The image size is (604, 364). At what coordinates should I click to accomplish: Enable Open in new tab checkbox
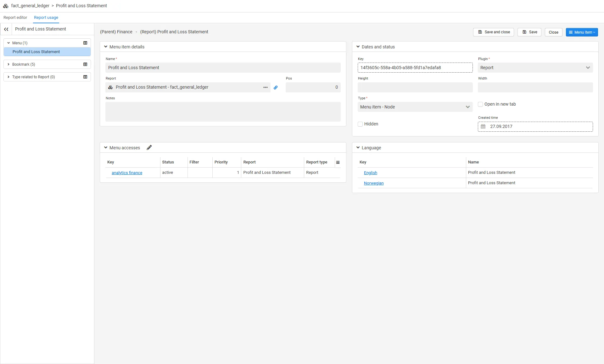pos(480,104)
